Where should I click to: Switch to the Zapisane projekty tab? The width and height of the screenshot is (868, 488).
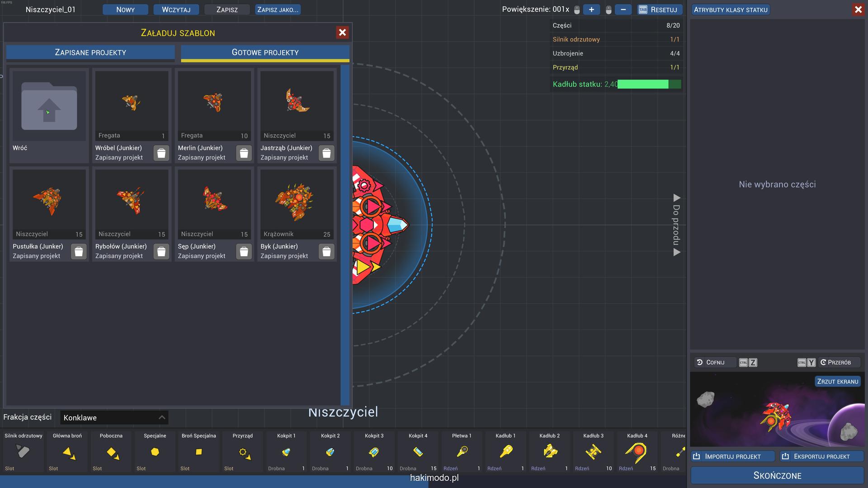click(90, 52)
